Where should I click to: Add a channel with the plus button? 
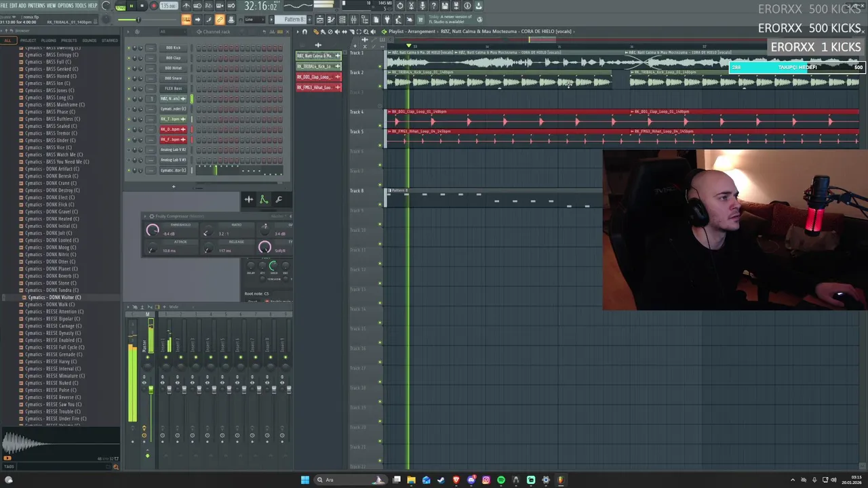[x=174, y=186]
